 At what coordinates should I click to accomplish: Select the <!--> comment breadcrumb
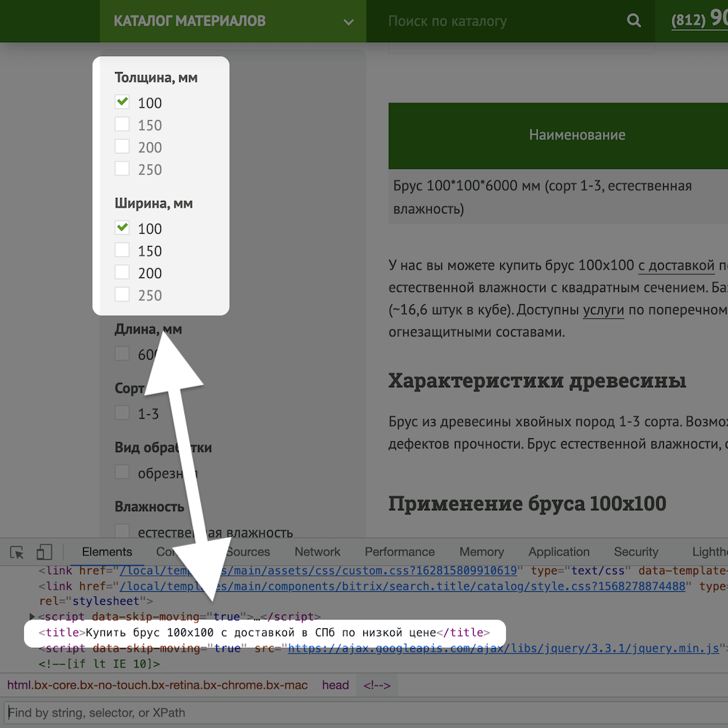[376, 685]
